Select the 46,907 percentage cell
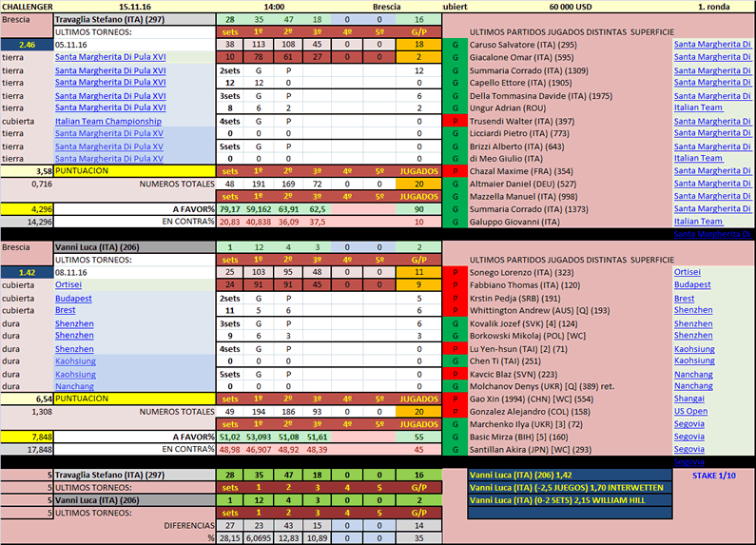Screen dimensions: 756x545 259,450
